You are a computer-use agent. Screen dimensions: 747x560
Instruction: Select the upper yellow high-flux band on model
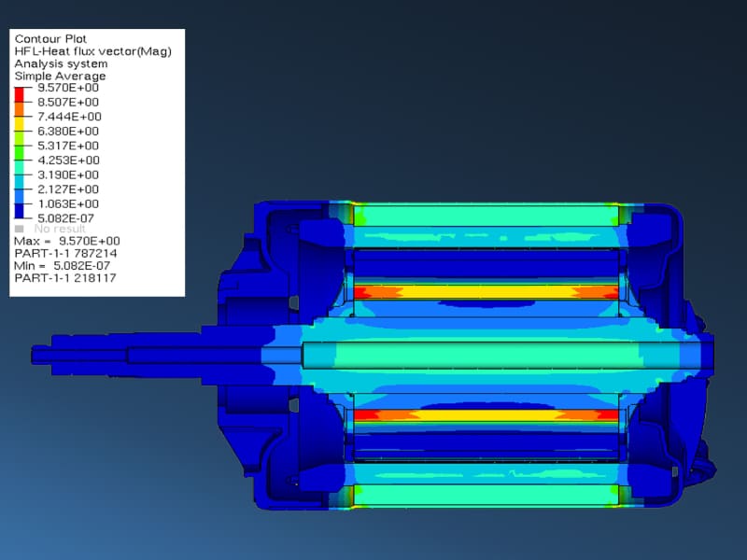[x=486, y=292]
